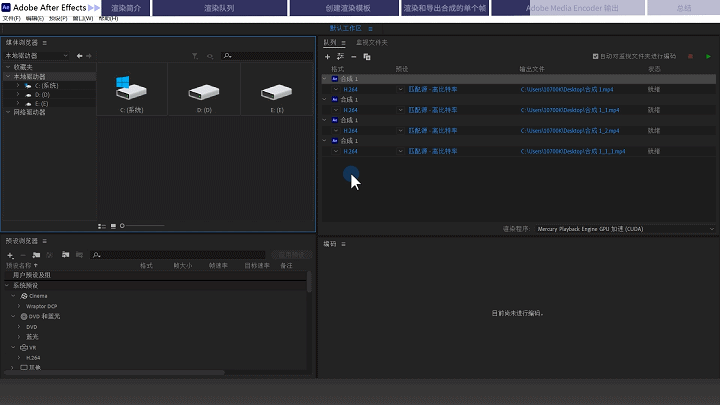Image resolution: width=720 pixels, height=405 pixels.
Task: Open the 默认工作区 workspace menu icon
Action: 370,28
